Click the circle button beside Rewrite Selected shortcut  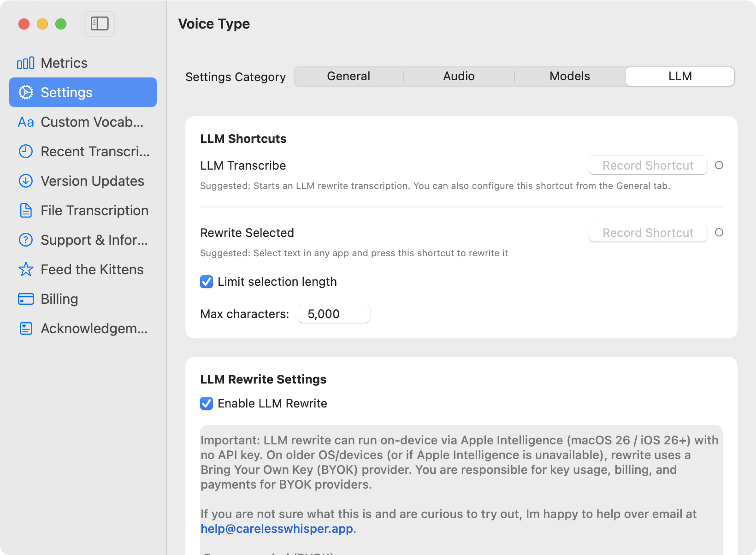click(x=719, y=232)
